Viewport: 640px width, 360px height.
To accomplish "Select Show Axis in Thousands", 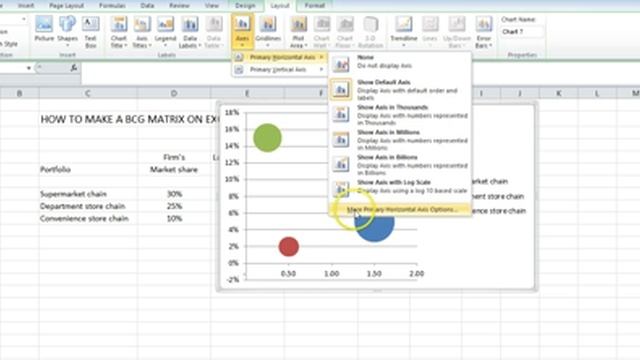I will (x=400, y=114).
